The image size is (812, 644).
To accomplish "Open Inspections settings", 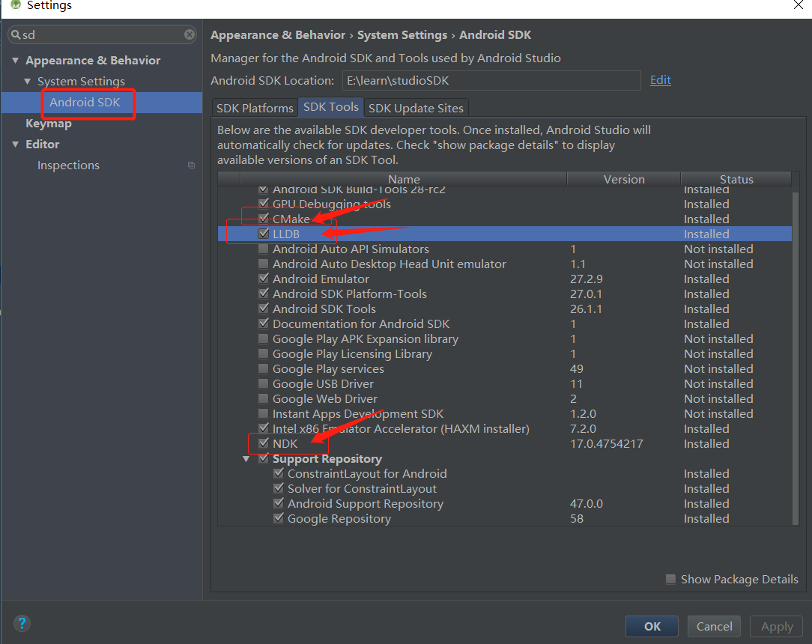I will [x=68, y=165].
